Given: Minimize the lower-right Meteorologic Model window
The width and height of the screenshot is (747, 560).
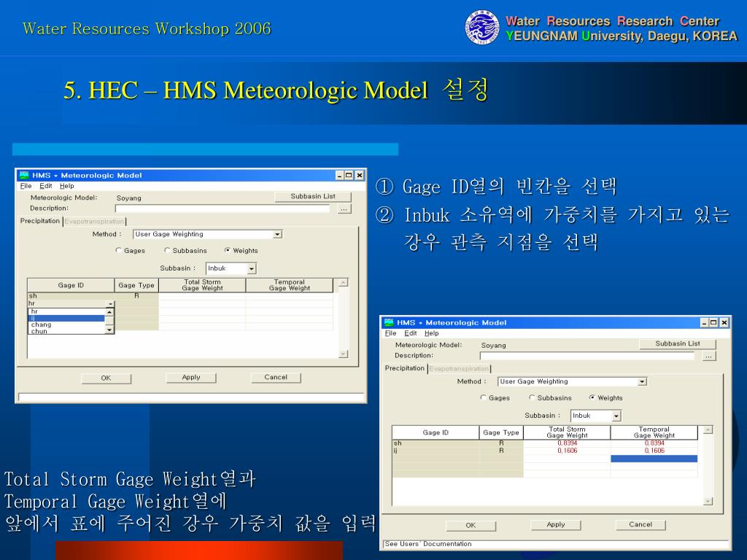Looking at the screenshot, I should tap(705, 322).
